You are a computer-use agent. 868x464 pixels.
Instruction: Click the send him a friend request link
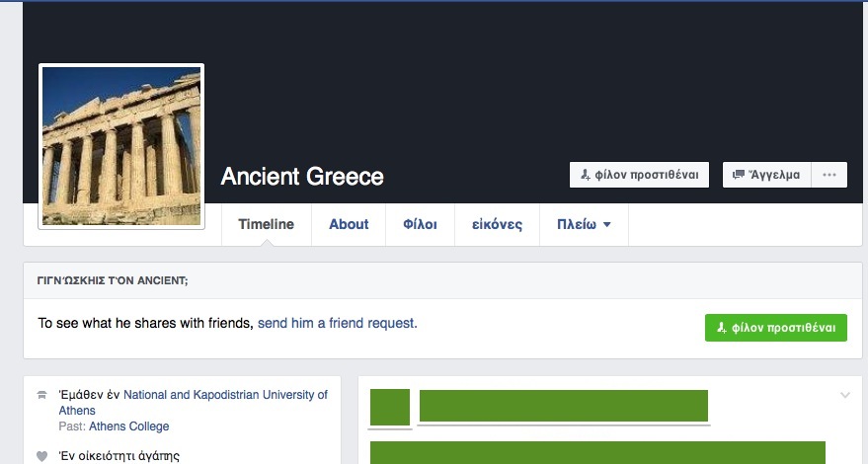[x=337, y=323]
